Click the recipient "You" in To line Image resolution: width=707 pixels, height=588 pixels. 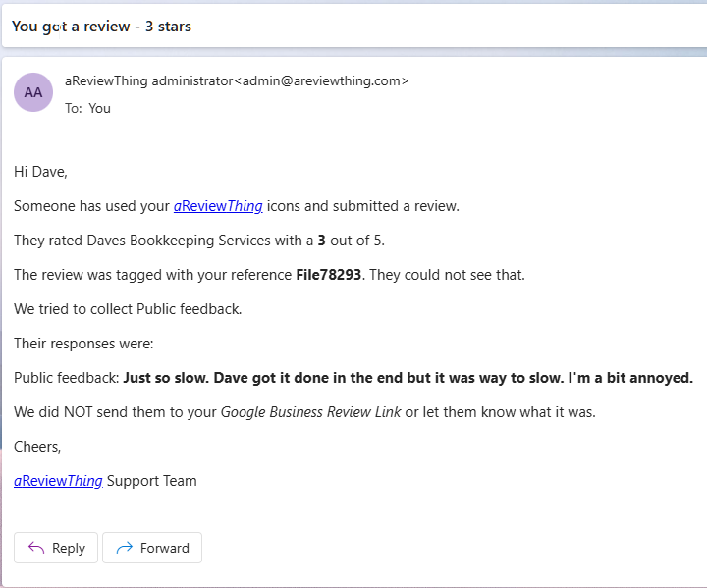tap(99, 108)
